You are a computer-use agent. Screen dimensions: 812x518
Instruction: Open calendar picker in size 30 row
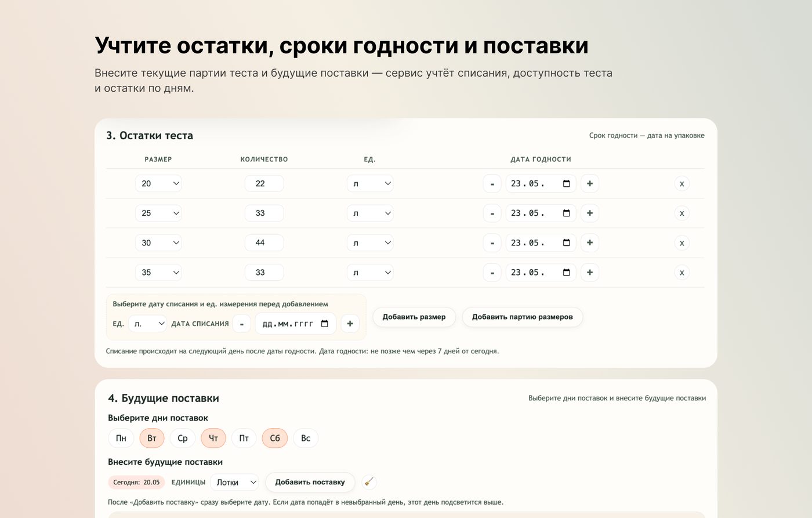coord(567,243)
